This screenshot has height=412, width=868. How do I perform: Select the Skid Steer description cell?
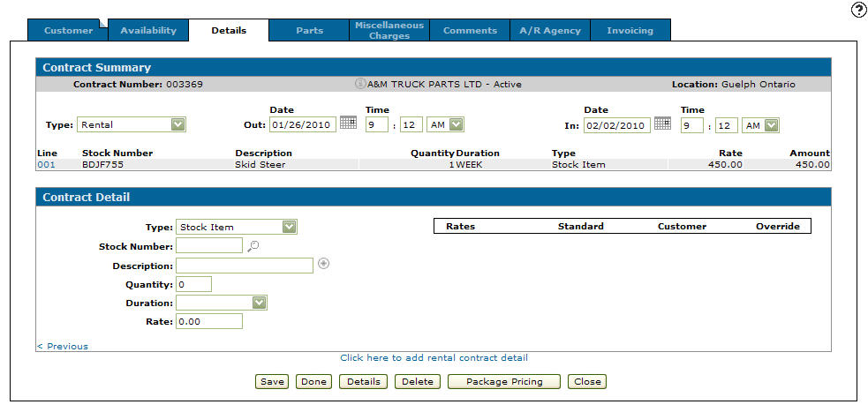pos(260,164)
